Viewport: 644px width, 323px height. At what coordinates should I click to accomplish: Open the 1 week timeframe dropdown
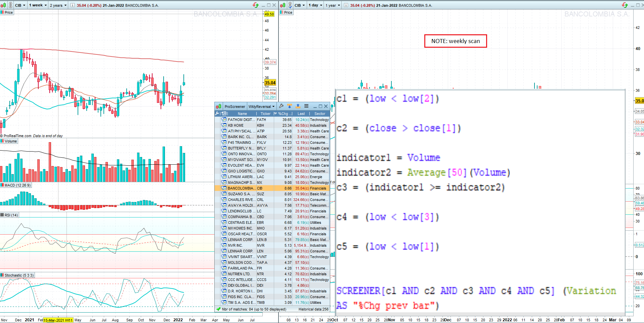[38, 5]
